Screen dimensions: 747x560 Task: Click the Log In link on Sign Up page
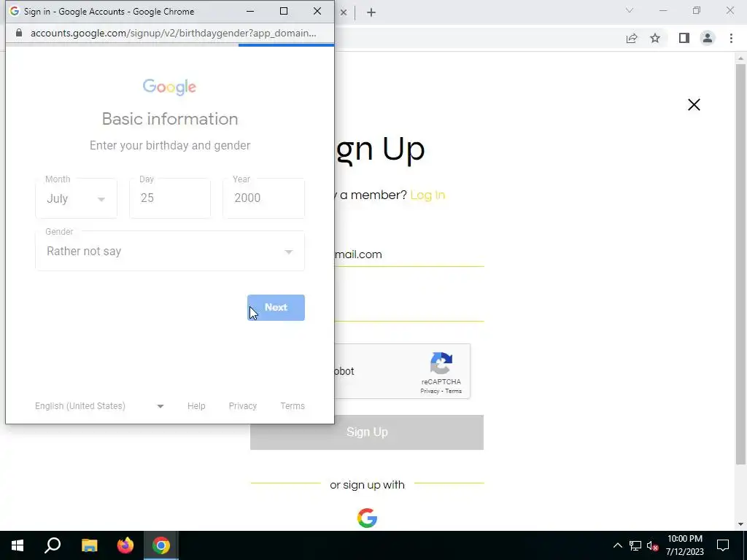point(427,195)
